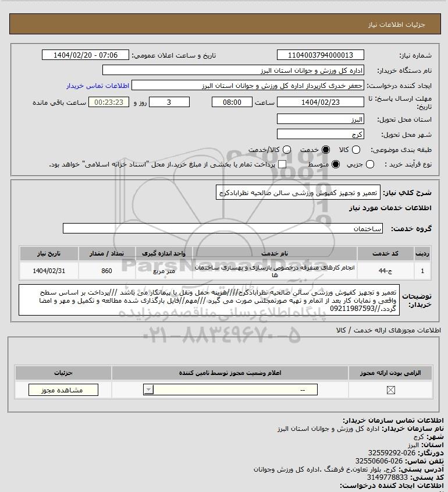
Task: Click fax number 32559292-026
Action: 392,453
